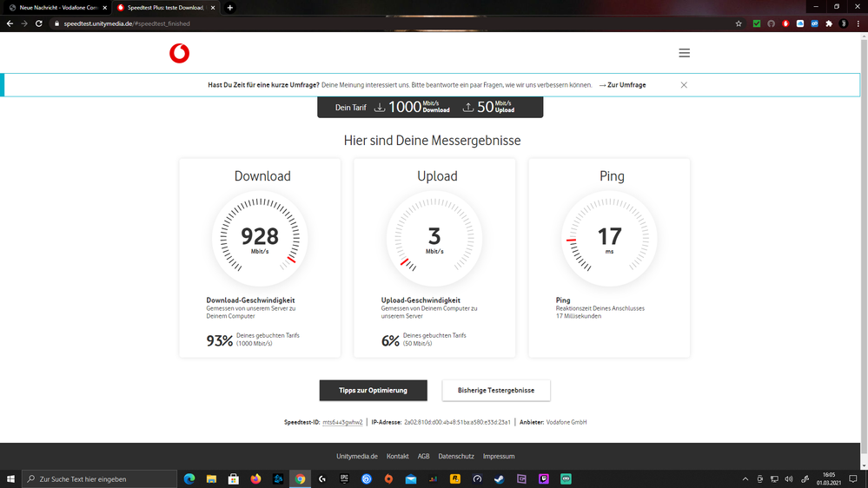The width and height of the screenshot is (868, 488).
Task: Dismiss the survey banner
Action: tap(684, 85)
